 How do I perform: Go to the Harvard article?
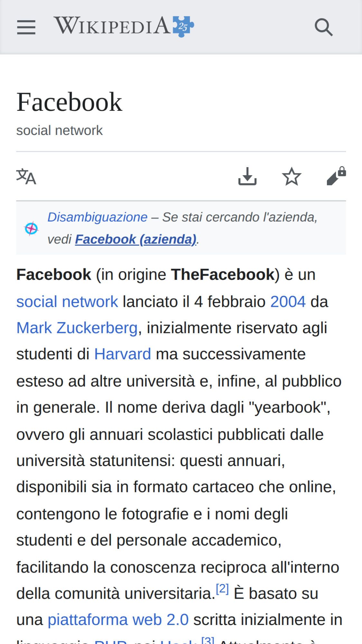click(x=122, y=354)
